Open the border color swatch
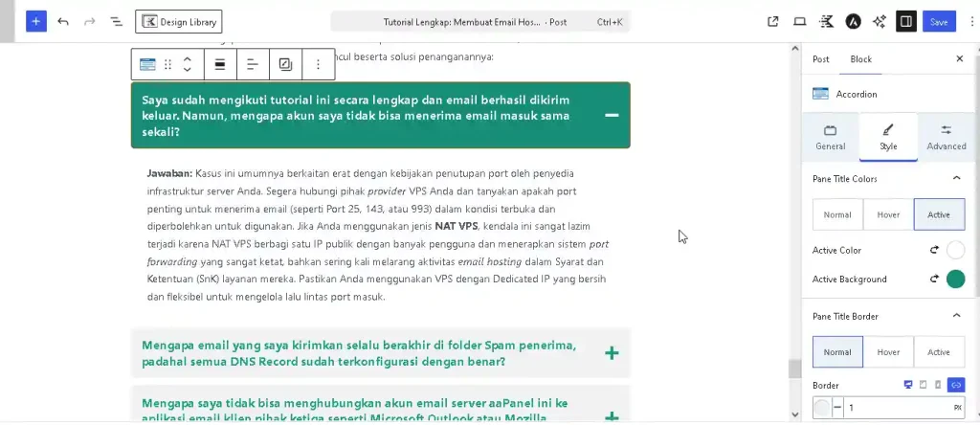Viewport: 980px width, 425px height. (x=822, y=408)
